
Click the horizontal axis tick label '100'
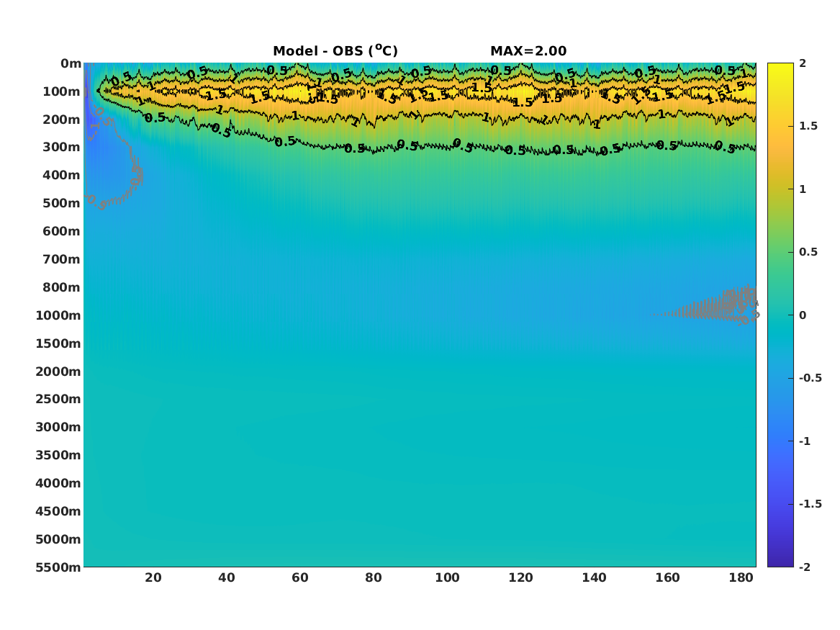[x=447, y=577]
